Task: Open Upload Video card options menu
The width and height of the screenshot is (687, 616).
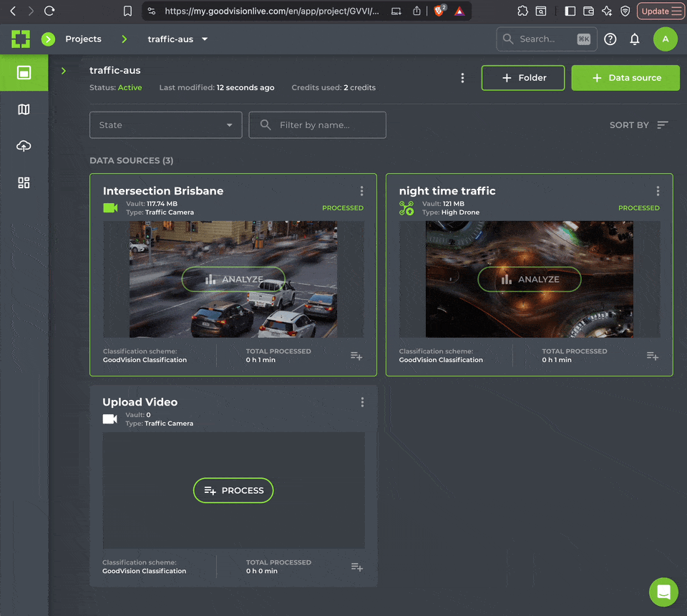Action: tap(362, 402)
